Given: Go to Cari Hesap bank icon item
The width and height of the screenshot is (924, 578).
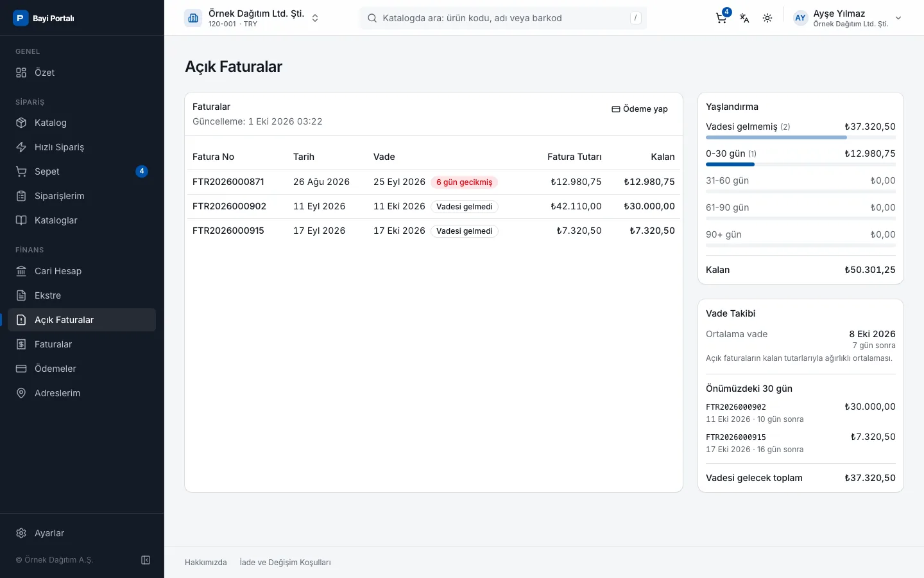Looking at the screenshot, I should coord(81,271).
